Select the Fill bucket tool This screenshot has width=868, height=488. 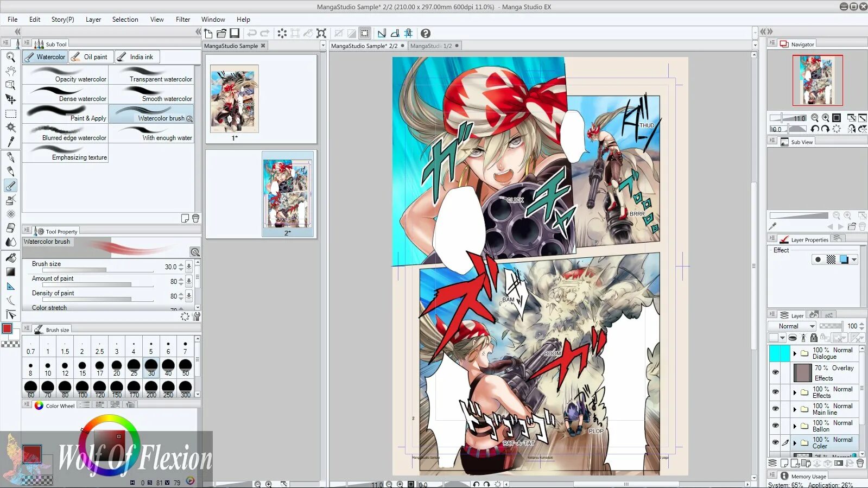[10, 257]
